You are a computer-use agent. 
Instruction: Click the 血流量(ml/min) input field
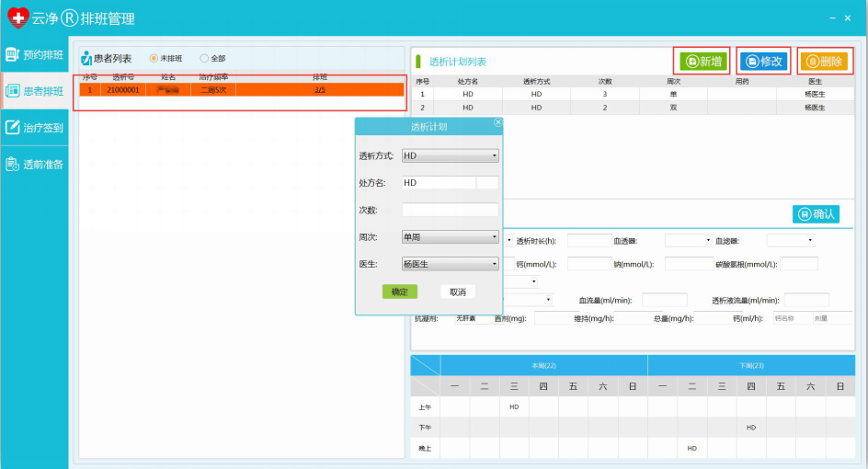point(664,300)
